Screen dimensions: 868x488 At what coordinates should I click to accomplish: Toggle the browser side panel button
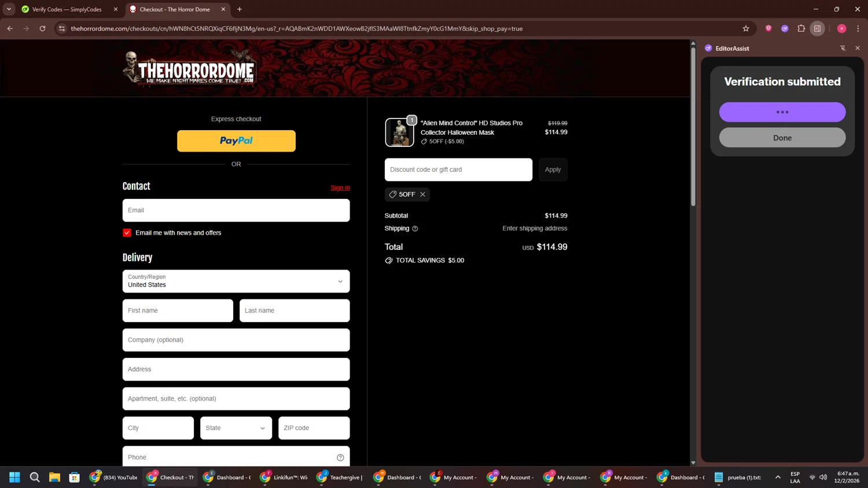pyautogui.click(x=817, y=28)
